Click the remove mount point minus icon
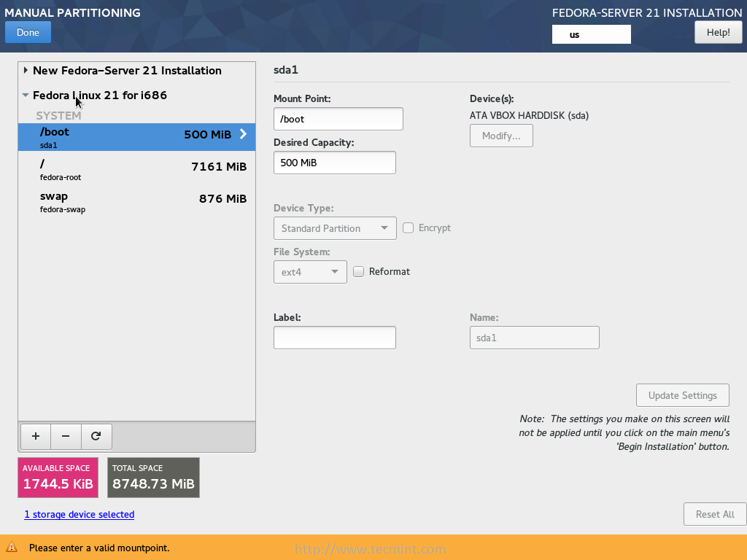The height and width of the screenshot is (560, 747). 66,436
